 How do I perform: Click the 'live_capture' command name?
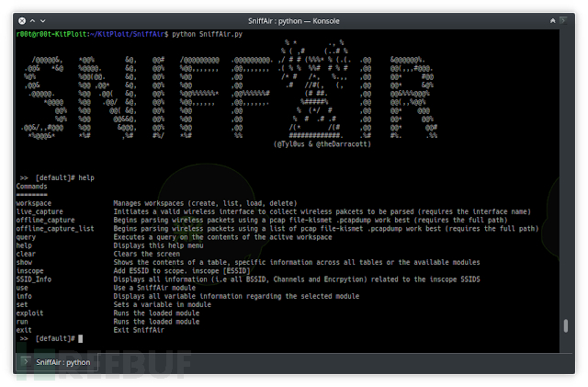pos(40,211)
